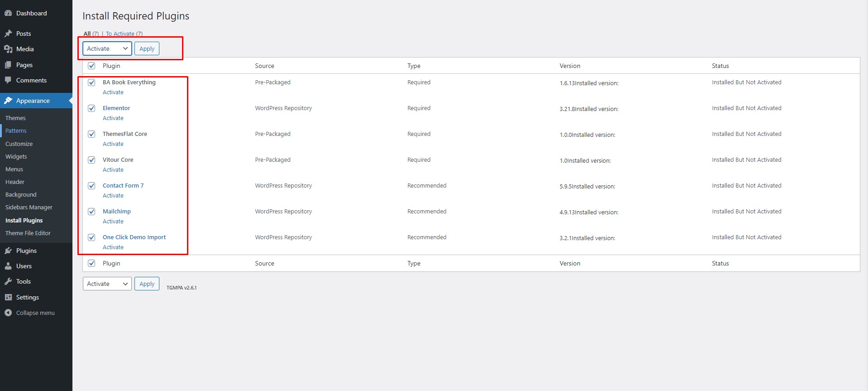The height and width of the screenshot is (391, 868).
Task: Click the top Apply button
Action: [x=147, y=48]
